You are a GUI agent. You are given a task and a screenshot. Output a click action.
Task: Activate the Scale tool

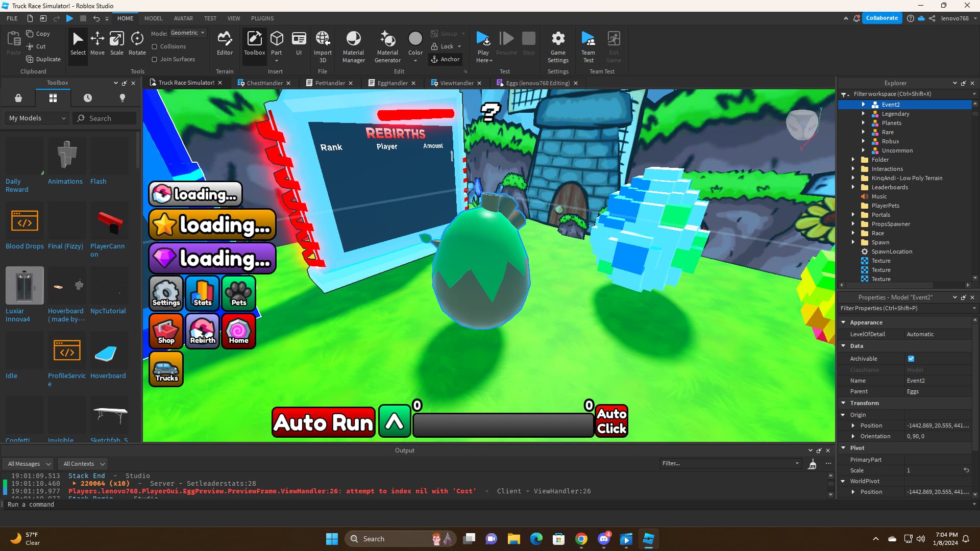tap(117, 46)
